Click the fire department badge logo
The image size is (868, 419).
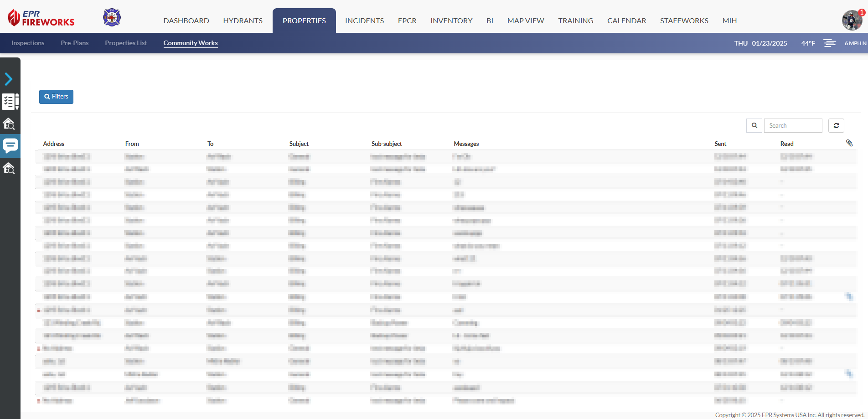tap(112, 18)
